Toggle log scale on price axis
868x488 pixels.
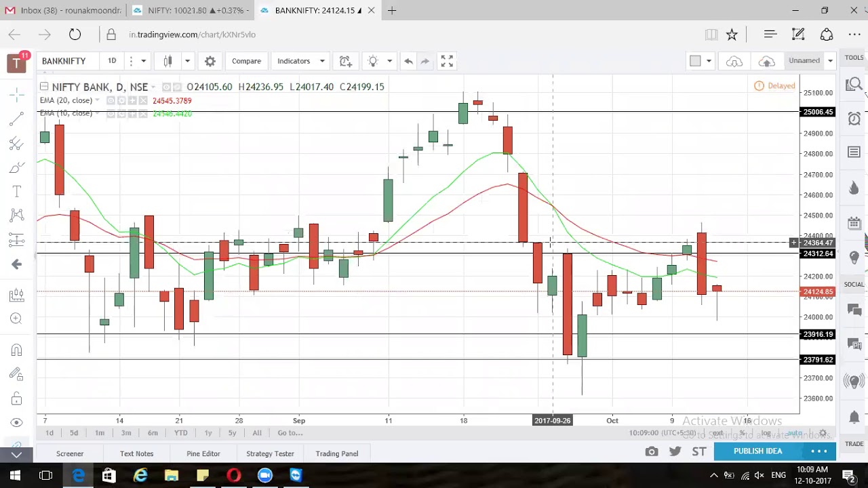click(x=766, y=433)
